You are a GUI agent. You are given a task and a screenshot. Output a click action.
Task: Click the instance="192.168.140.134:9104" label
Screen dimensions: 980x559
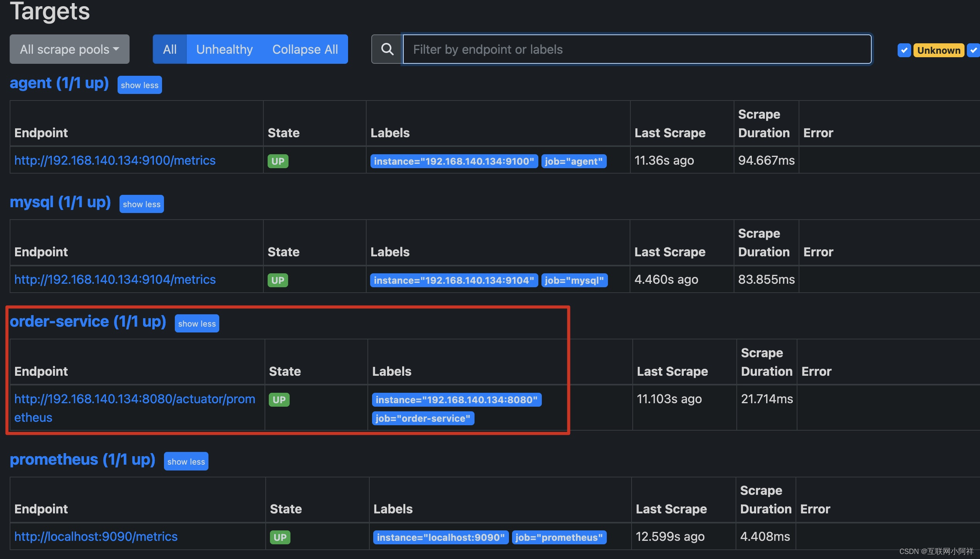click(x=454, y=280)
